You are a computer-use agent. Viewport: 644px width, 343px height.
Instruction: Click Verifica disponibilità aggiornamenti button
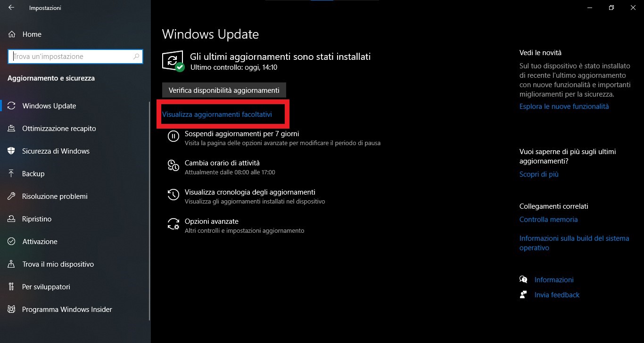click(x=224, y=90)
